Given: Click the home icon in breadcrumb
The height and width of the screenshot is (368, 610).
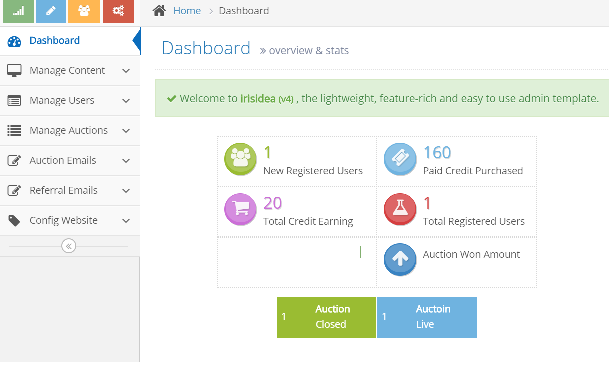Looking at the screenshot, I should point(159,11).
